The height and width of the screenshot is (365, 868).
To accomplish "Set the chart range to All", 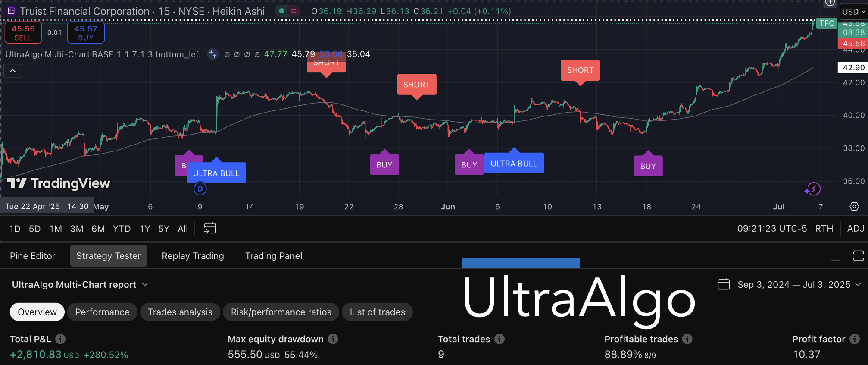I will (x=183, y=229).
